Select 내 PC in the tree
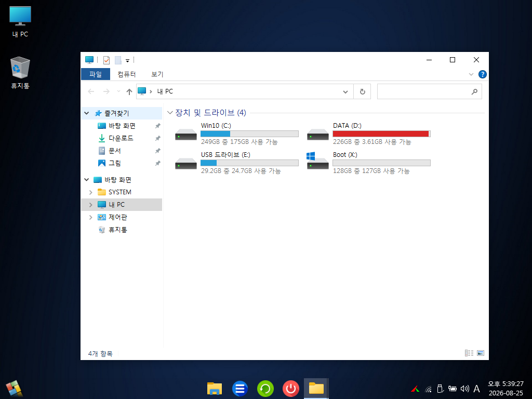Screen dimensions: 532x399 116,205
